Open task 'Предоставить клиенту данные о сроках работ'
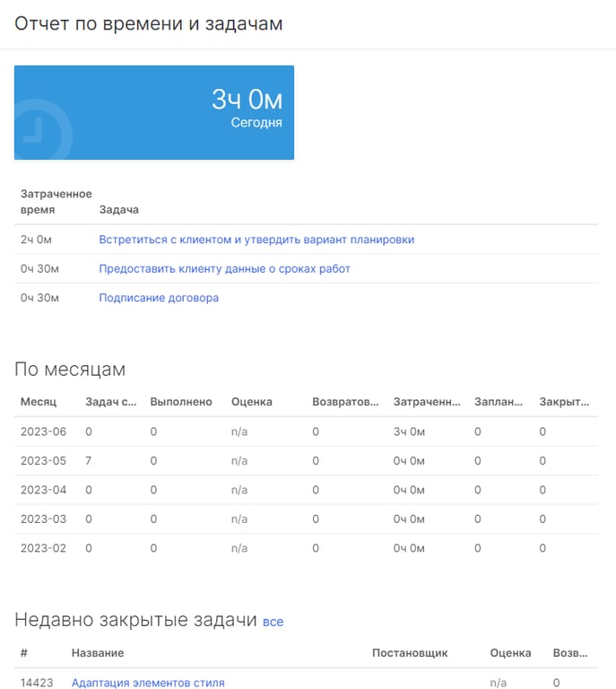Viewport: 616px width, 689px height. 224,268
